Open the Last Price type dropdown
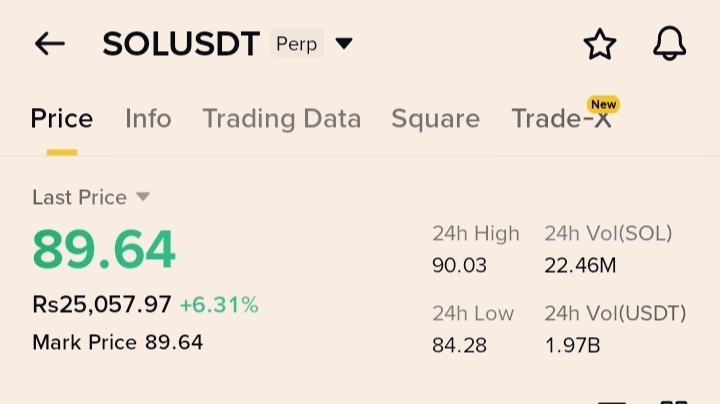This screenshot has height=404, width=720. 143,197
